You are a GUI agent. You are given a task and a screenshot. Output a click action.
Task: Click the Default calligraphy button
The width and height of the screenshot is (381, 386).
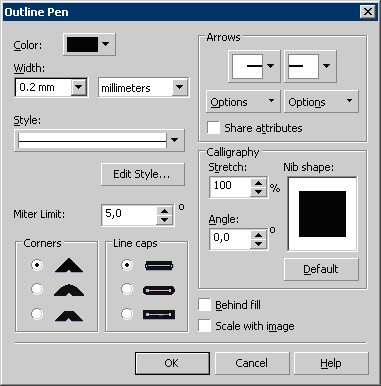[x=321, y=269]
